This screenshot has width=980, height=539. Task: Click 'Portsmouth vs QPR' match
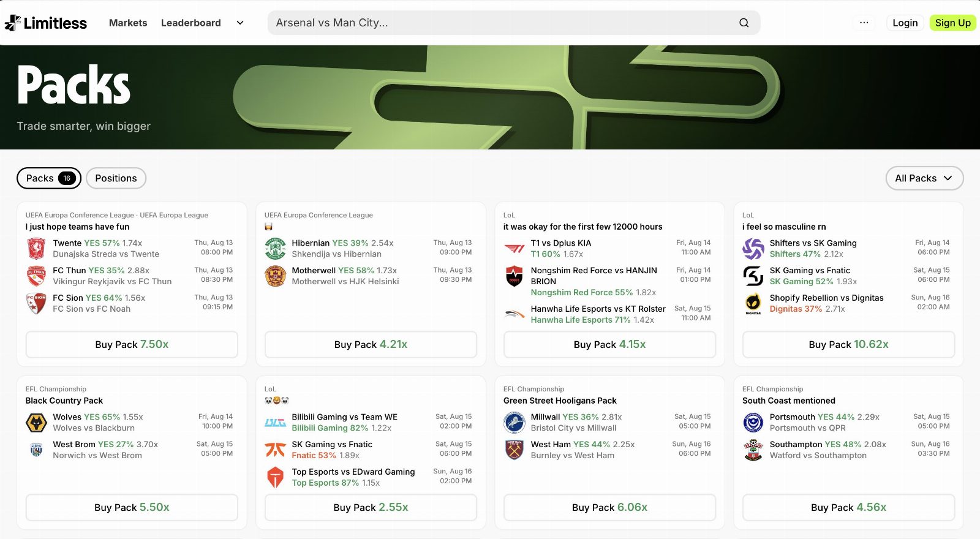tap(807, 428)
